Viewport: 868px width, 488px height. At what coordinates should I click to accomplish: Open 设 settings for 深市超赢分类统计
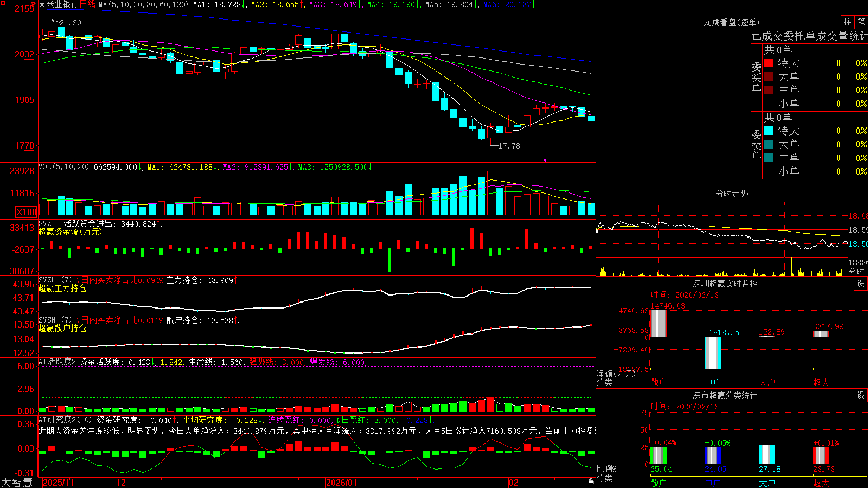[861, 395]
